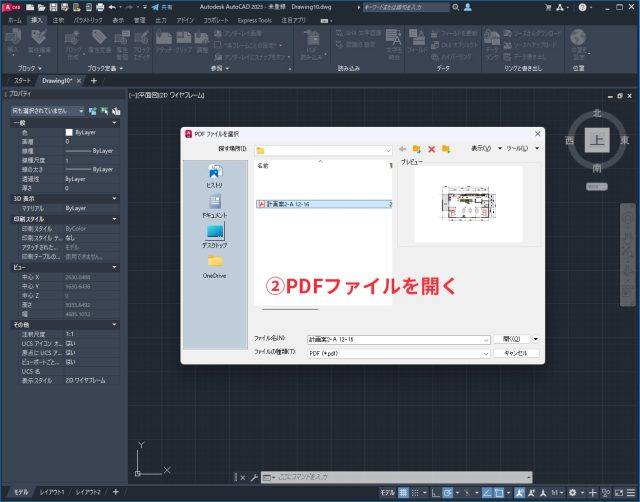Open the History location in dialog sidebar
The width and height of the screenshot is (640, 502).
pos(215,174)
